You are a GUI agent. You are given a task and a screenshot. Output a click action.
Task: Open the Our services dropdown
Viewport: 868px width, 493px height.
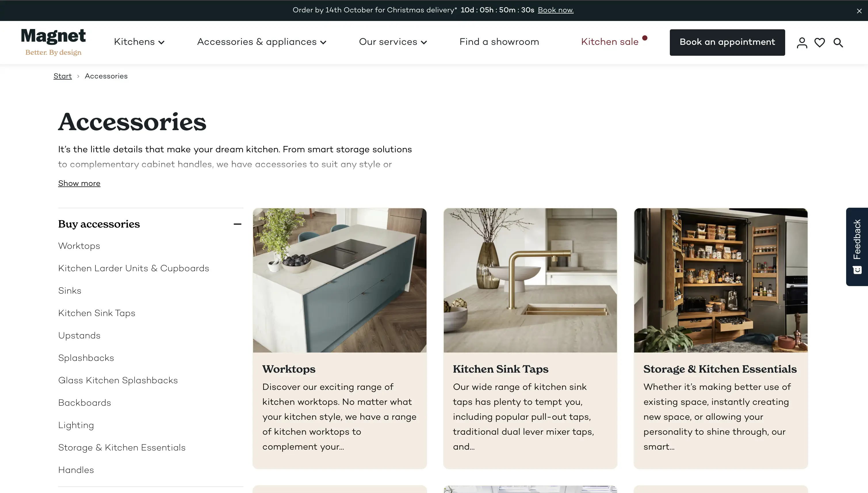[x=393, y=42]
